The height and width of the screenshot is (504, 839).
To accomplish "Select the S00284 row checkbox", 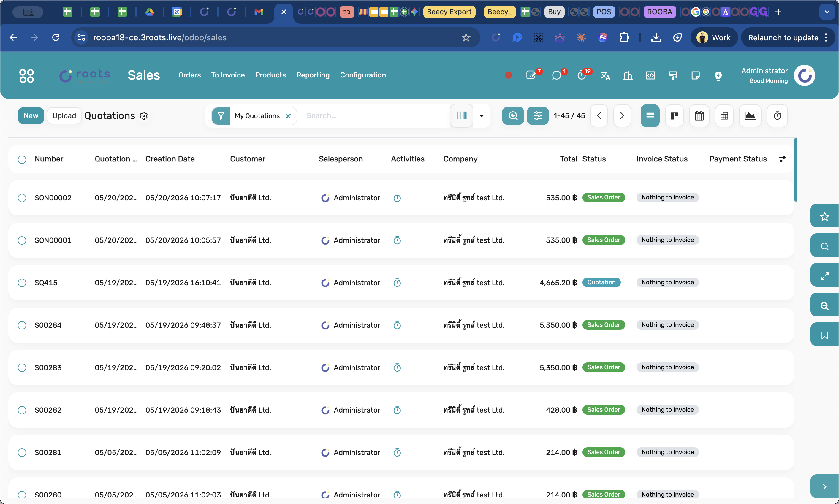I will tap(22, 325).
